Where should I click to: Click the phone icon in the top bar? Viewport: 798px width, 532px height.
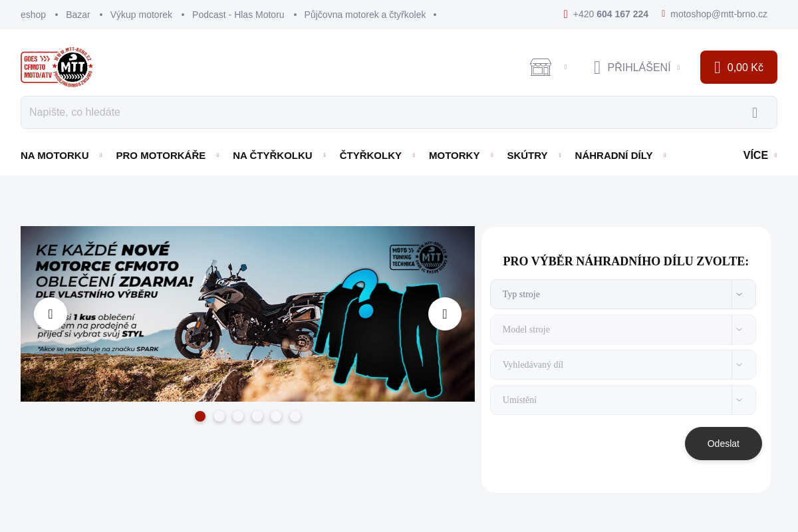pos(566,14)
